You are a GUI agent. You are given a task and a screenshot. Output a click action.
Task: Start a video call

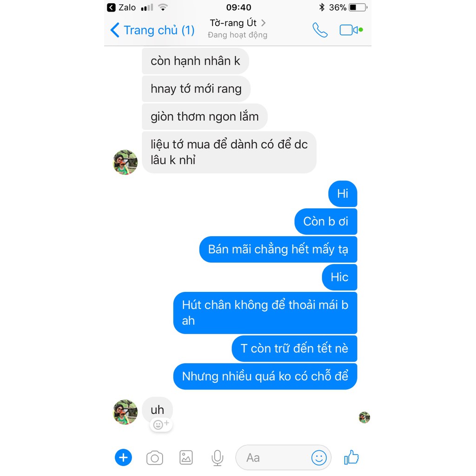pyautogui.click(x=349, y=30)
